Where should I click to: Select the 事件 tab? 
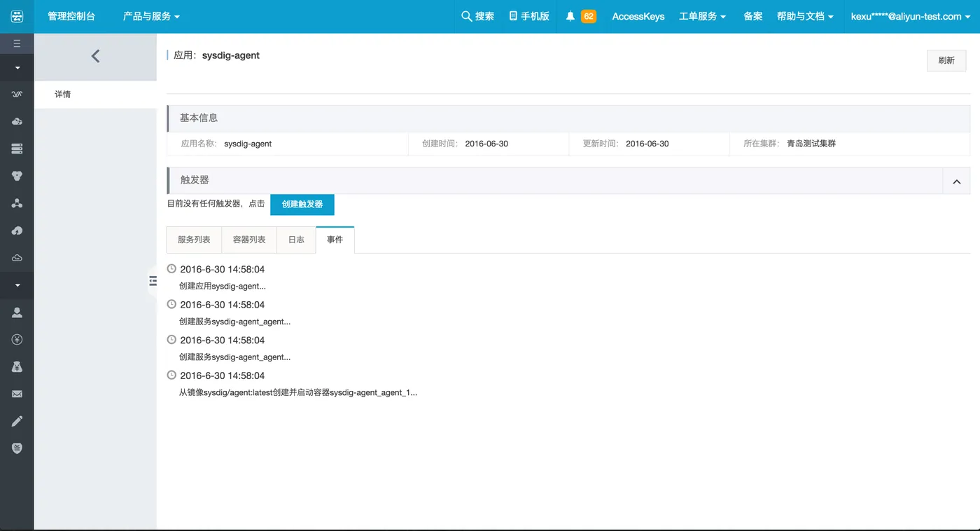coord(335,240)
